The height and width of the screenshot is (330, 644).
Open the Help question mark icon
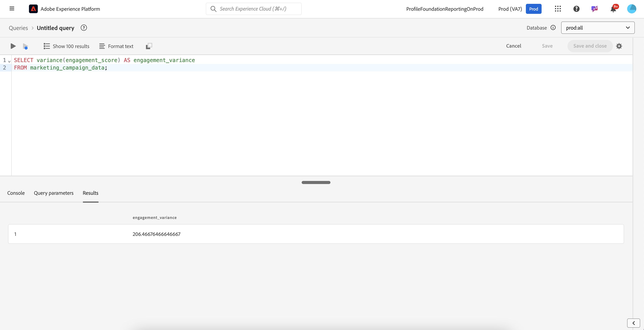coord(576,9)
